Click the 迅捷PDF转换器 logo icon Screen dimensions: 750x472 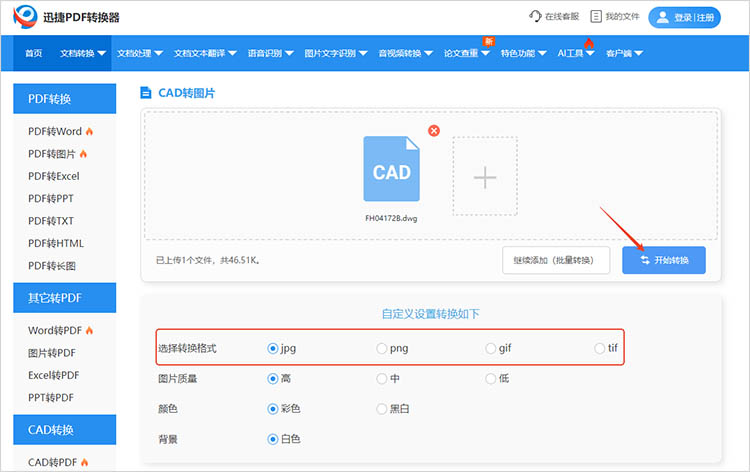tap(25, 17)
